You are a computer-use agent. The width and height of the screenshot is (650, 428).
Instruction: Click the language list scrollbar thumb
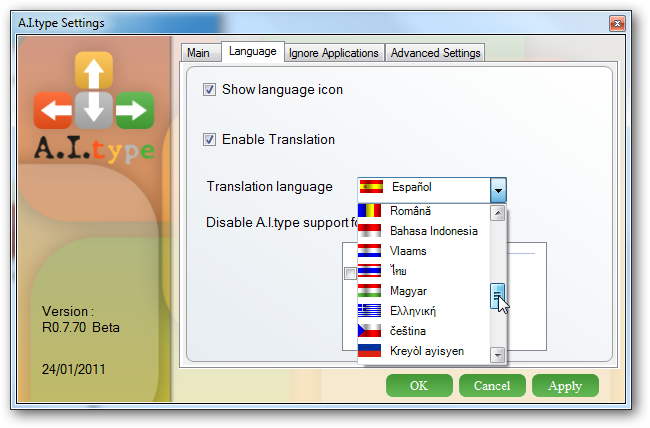coord(497,296)
